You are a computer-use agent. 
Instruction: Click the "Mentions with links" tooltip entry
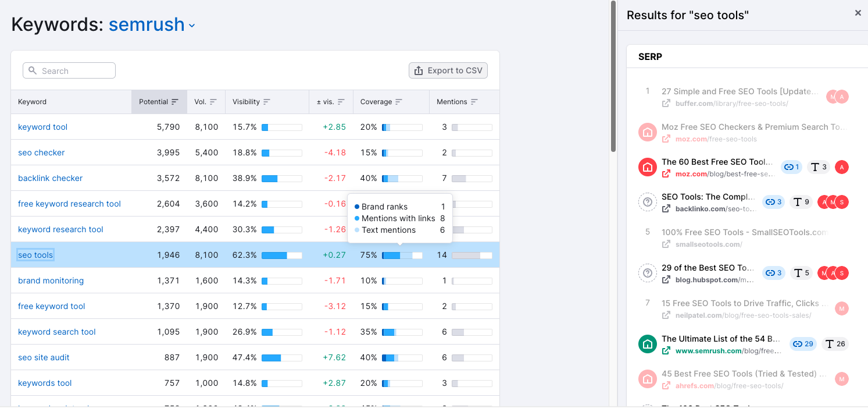pos(399,218)
